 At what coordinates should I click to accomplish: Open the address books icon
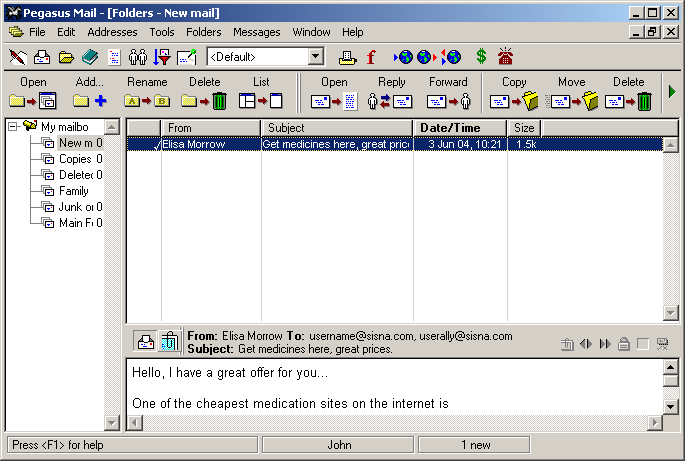tap(90, 57)
